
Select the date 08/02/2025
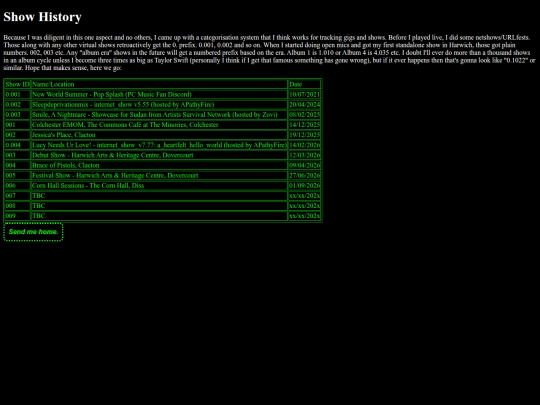pyautogui.click(x=304, y=115)
